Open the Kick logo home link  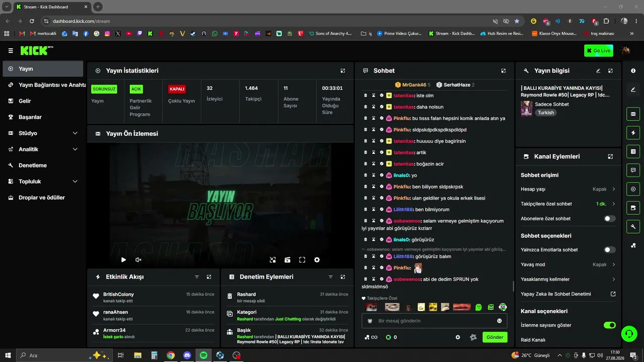tap(37, 51)
